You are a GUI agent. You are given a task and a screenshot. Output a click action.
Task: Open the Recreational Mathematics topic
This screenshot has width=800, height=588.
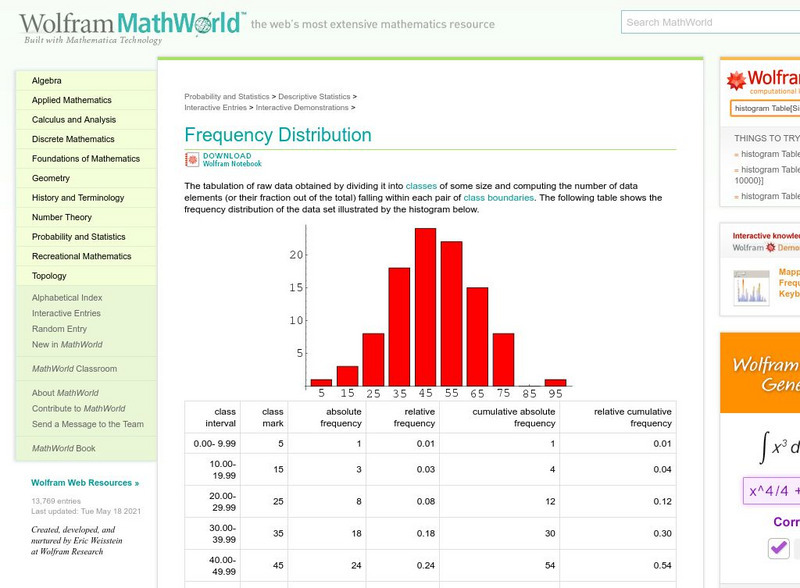coord(82,256)
